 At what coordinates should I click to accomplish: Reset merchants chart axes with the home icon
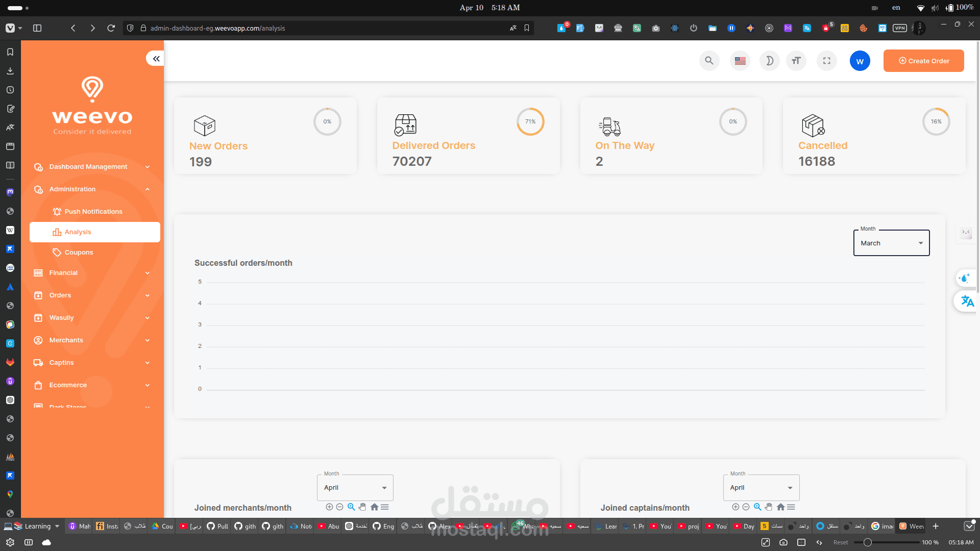pos(374,507)
